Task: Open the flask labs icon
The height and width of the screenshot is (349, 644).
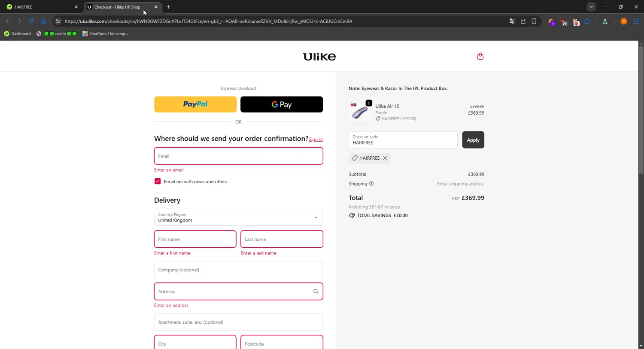Action: (x=605, y=21)
